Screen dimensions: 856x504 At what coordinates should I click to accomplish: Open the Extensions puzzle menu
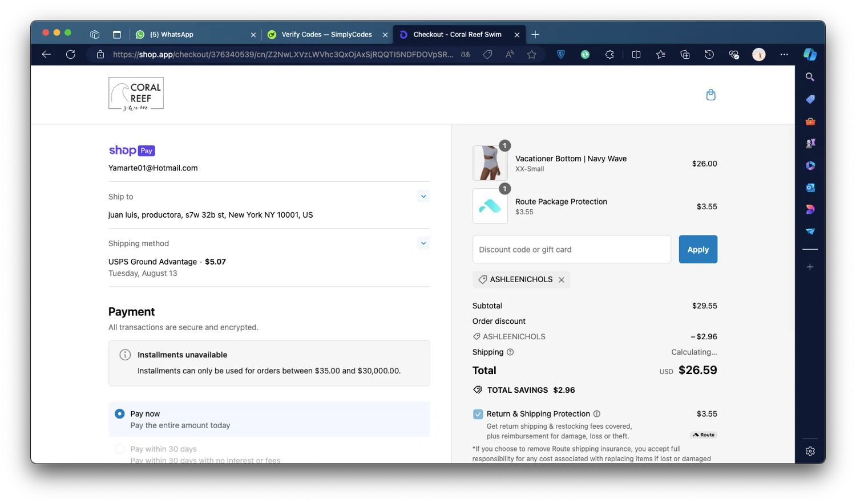pos(609,54)
